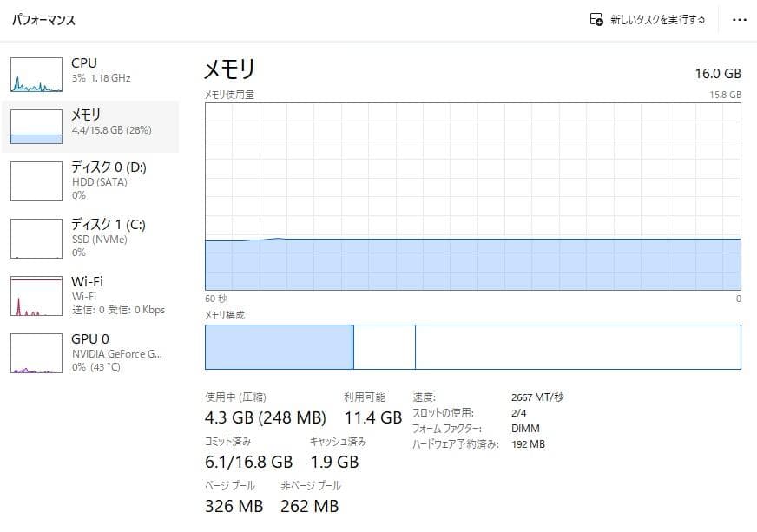Click the GPU mini usage graph
The image size is (757, 532).
[36, 353]
